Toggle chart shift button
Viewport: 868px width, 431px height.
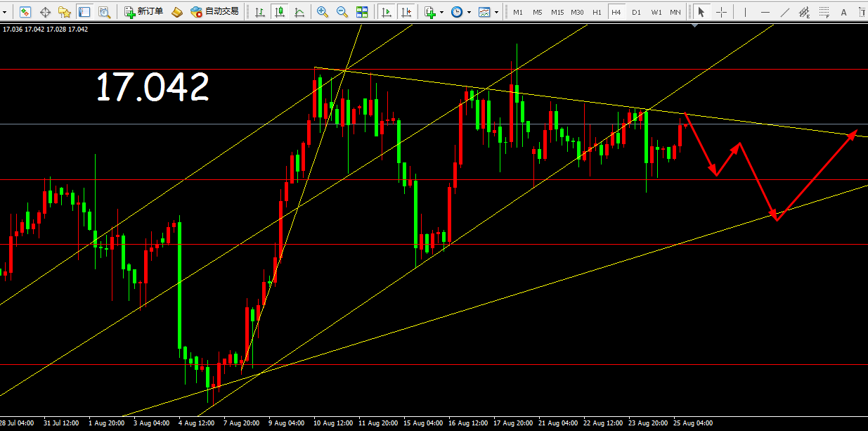tap(406, 12)
